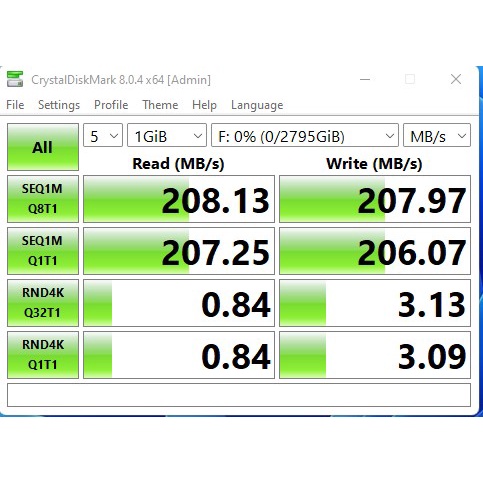This screenshot has width=483, height=483.
Task: Start the RND4K Q1T1 test
Action: click(x=43, y=355)
